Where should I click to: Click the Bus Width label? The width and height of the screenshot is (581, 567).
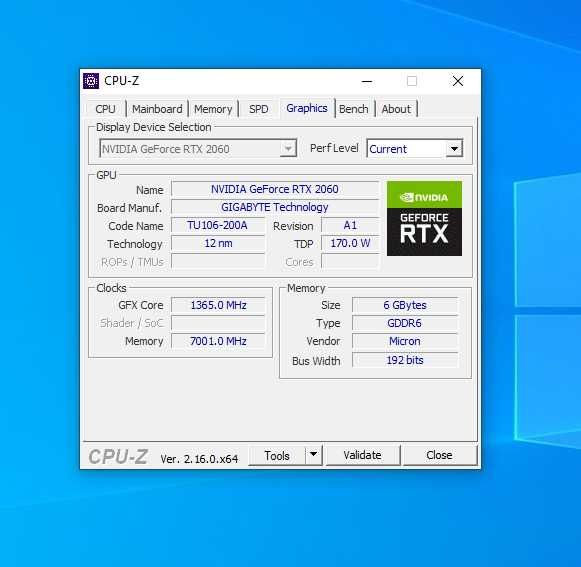point(316,361)
